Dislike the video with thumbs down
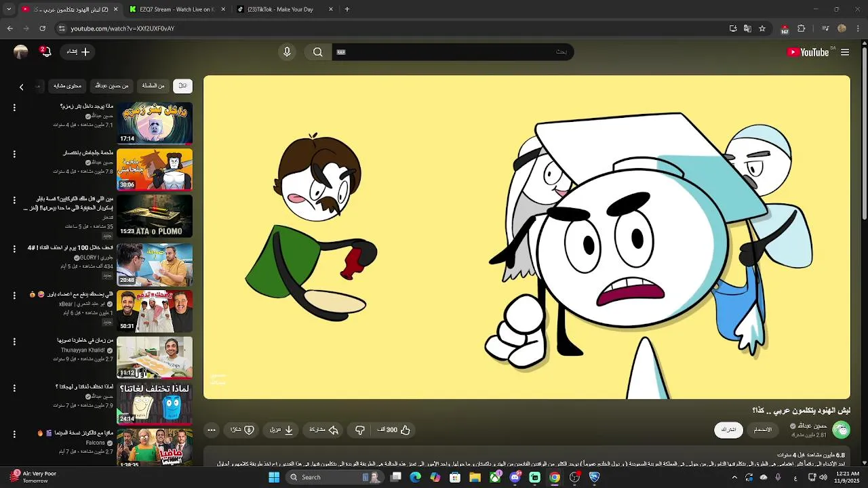This screenshot has height=488, width=868. (x=360, y=430)
